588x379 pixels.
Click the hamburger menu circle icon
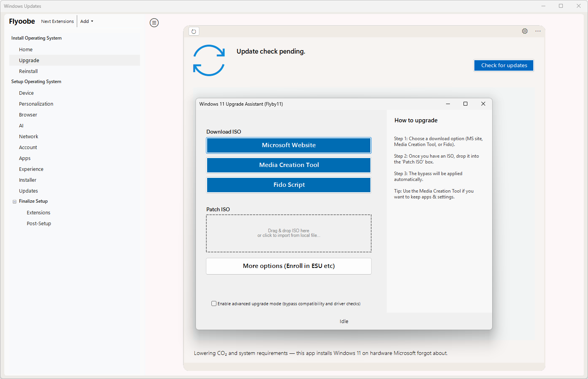click(x=154, y=23)
